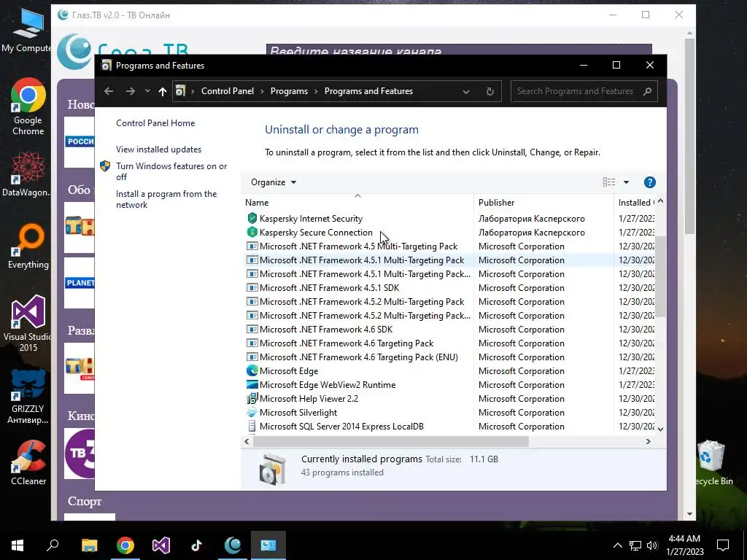747x560 pixels.
Task: Switch to Visual Studio in taskbar
Action: point(161,545)
